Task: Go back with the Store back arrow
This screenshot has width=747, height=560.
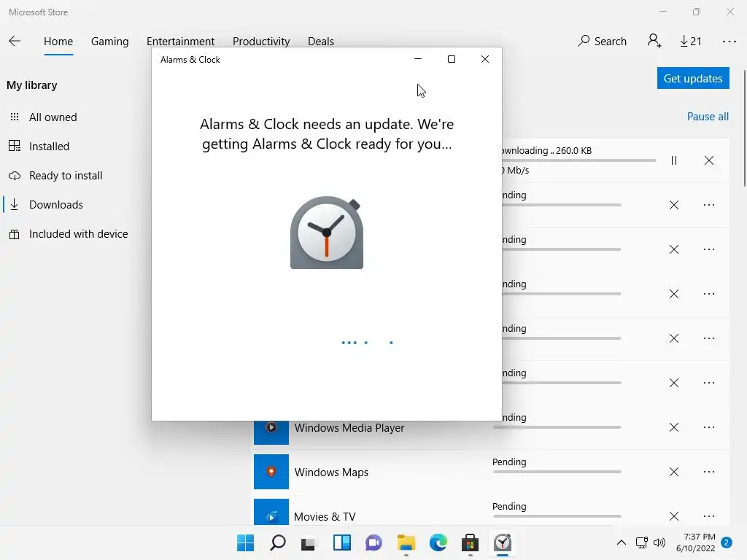Action: click(15, 41)
